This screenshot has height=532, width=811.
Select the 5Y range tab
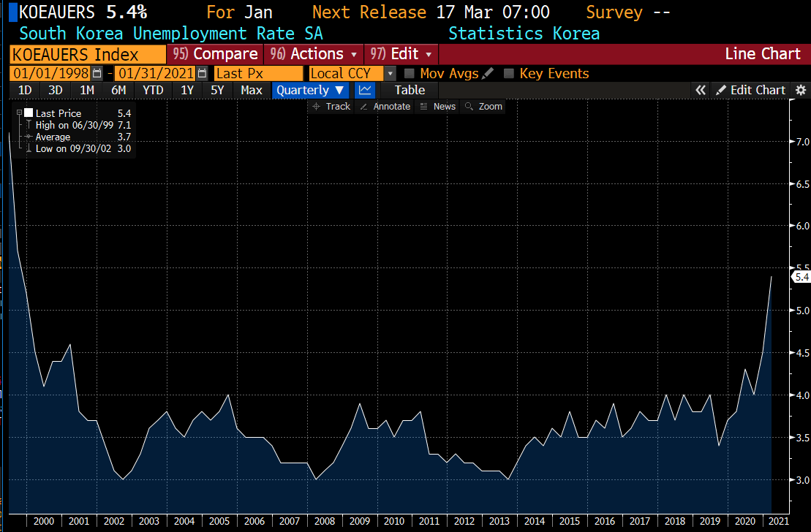[x=217, y=90]
